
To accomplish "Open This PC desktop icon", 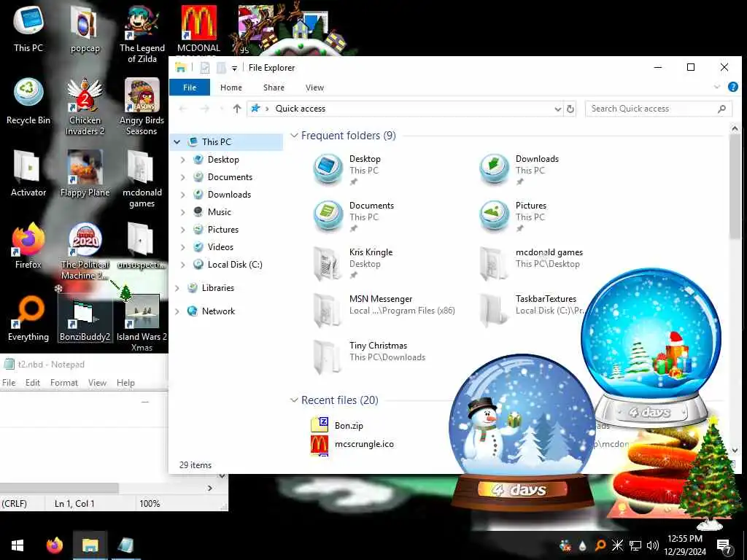I will 28,28.
